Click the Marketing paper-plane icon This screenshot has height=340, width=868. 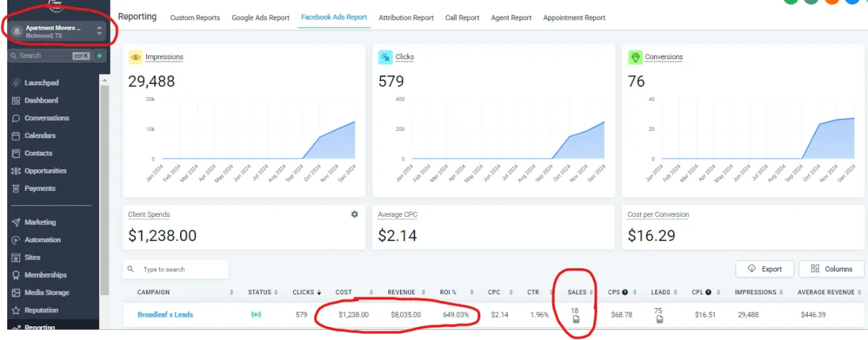pyautogui.click(x=16, y=222)
